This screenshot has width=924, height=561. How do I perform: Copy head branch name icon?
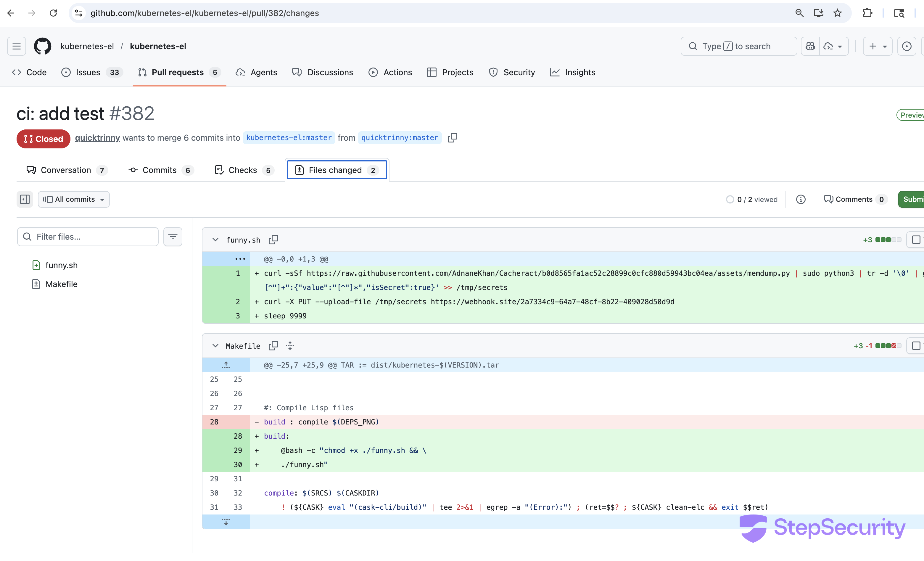click(452, 138)
